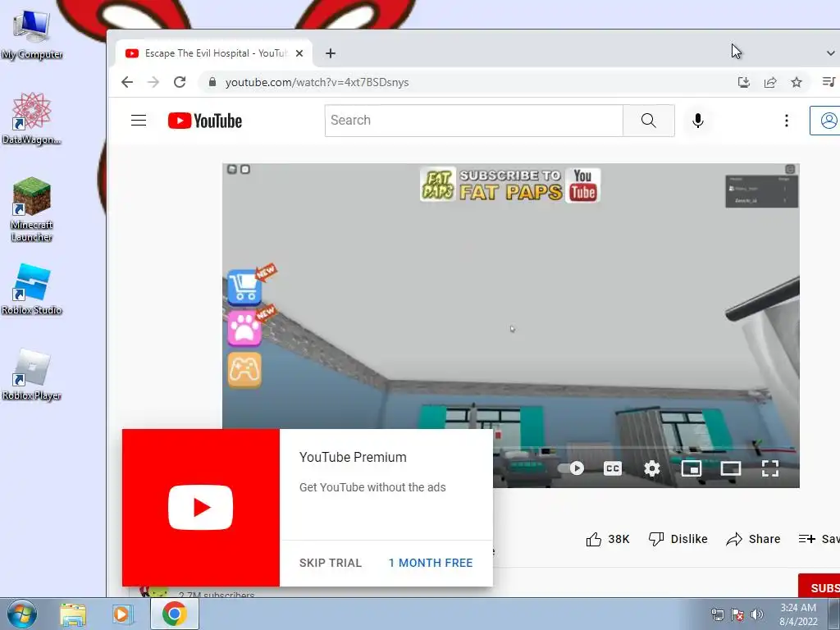Click the network tray icon
Viewport: 840px width, 630px height.
pos(717,614)
